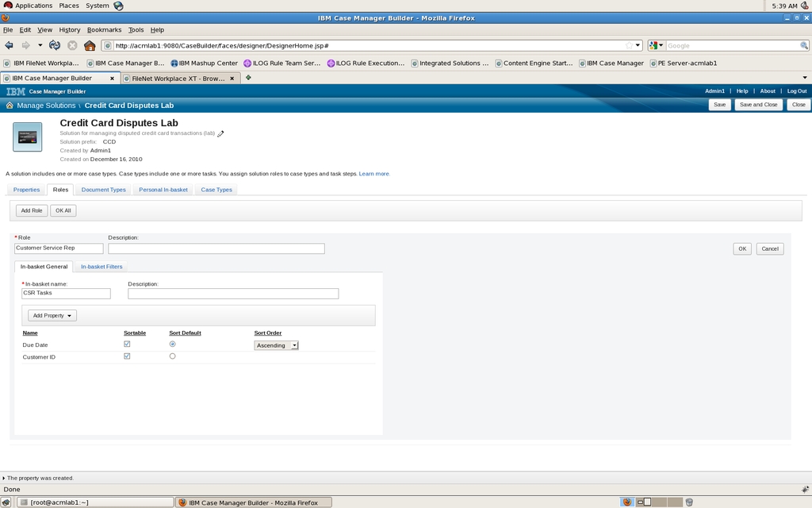Uncheck Sortable for Due Date
Image resolution: width=812 pixels, height=508 pixels.
click(127, 344)
